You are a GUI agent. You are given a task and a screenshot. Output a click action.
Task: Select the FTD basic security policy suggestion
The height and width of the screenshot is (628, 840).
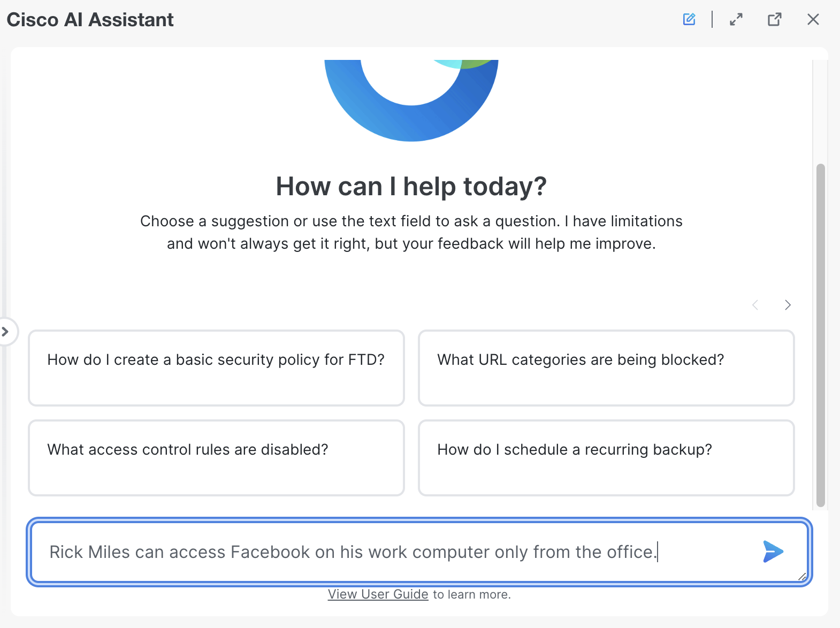216,368
